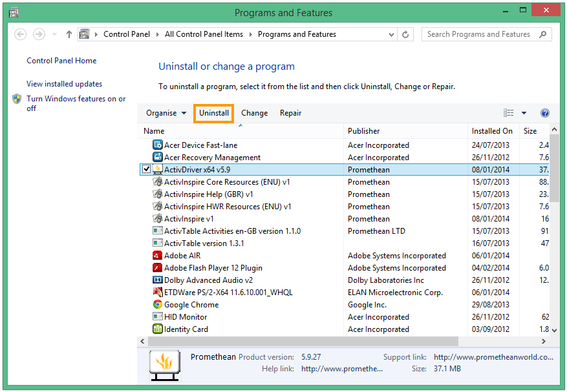Click the vertical scrollbar up arrow
567x392 pixels.
[x=554, y=129]
